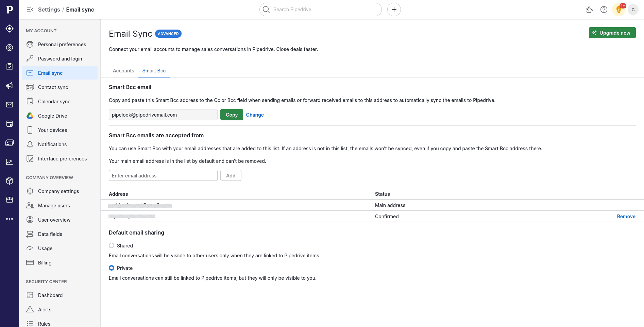Open Data fields page
Viewport: 644px width, 327px height.
pos(60,234)
